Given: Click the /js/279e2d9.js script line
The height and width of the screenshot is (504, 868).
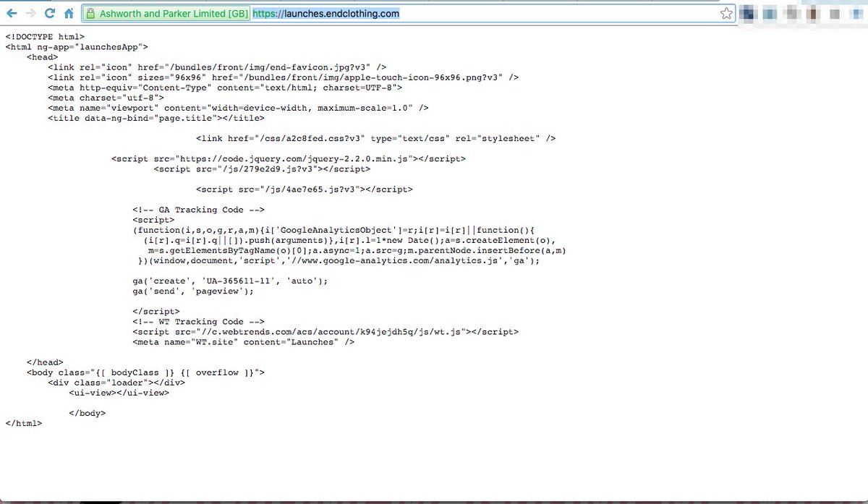Looking at the screenshot, I should pos(262,168).
